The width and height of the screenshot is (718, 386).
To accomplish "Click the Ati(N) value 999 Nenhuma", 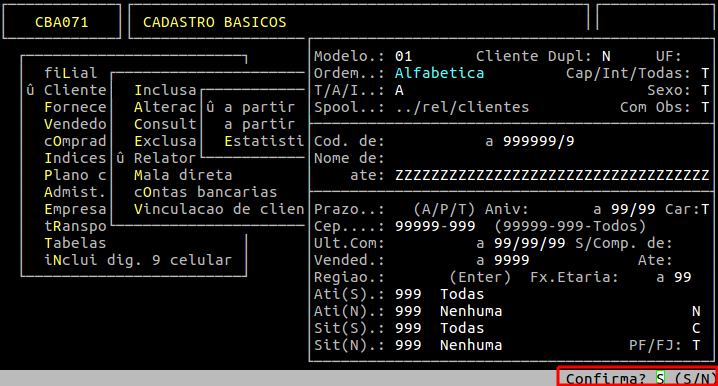I will pos(448,311).
